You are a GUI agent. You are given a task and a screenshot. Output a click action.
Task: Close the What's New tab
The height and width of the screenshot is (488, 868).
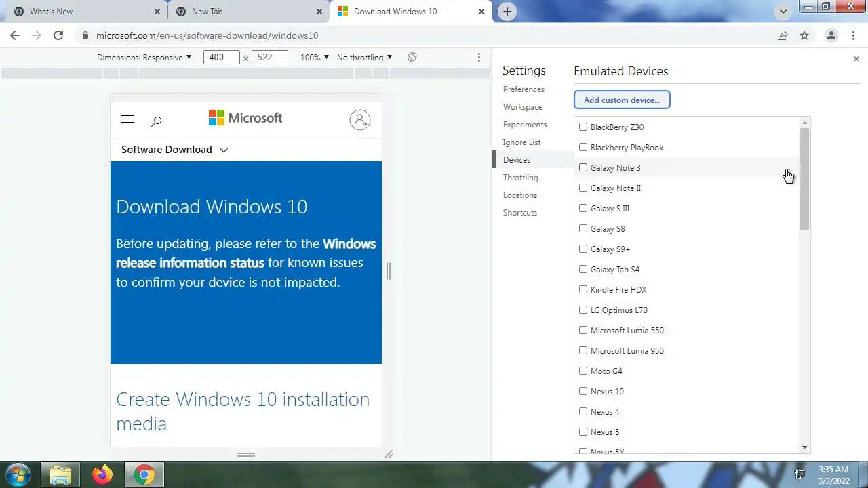pyautogui.click(x=157, y=12)
